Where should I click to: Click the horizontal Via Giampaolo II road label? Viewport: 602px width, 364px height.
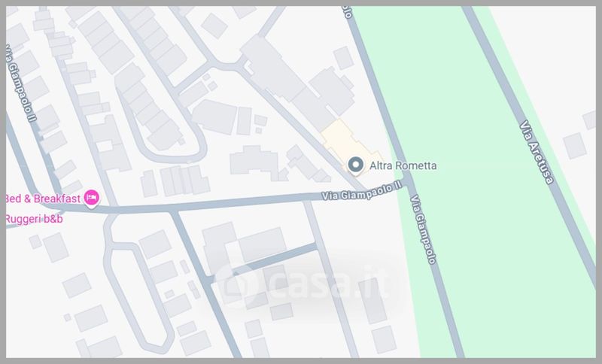(362, 190)
